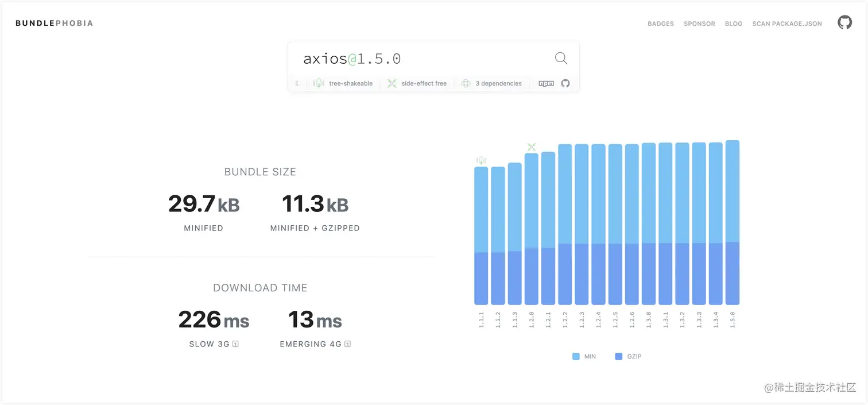The image size is (868, 405).
Task: Select the 1.2.0 version bar
Action: pyautogui.click(x=532, y=229)
